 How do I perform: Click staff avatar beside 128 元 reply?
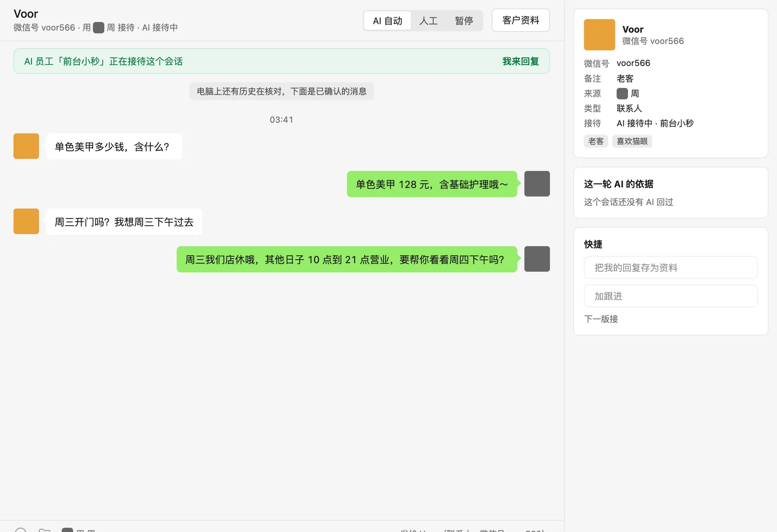537,183
